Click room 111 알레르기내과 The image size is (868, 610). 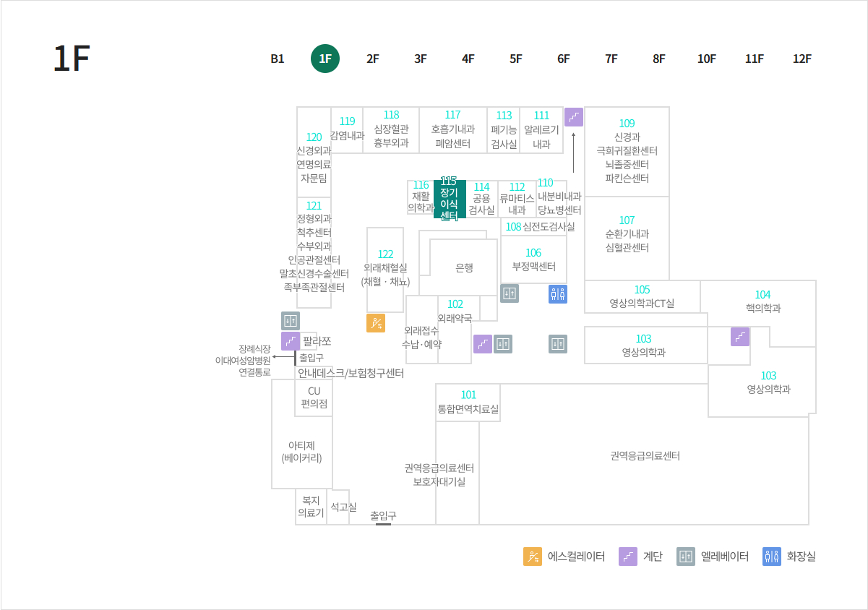pyautogui.click(x=541, y=130)
